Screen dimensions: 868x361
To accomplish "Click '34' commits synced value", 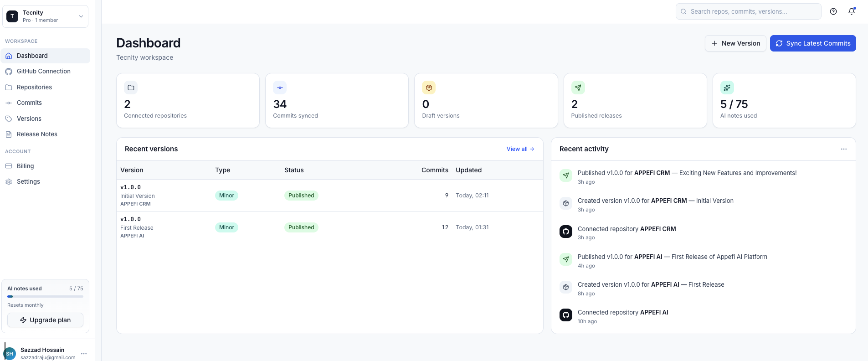I will click(280, 104).
